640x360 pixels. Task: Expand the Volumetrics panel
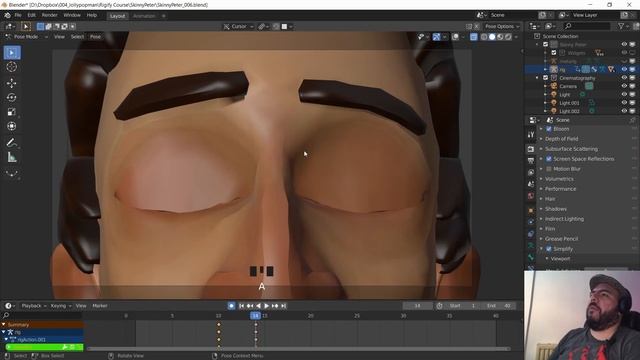[559, 179]
